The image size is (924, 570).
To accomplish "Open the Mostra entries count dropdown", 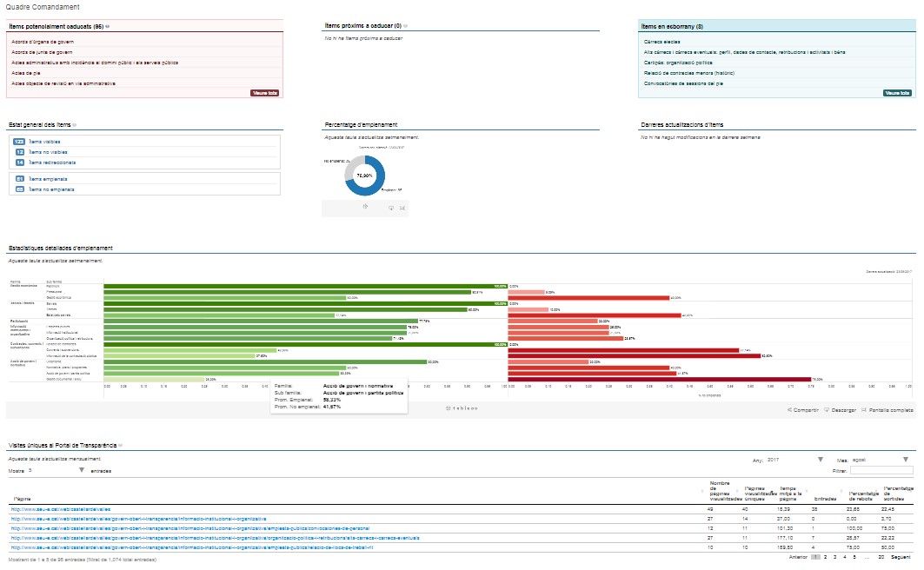I will click(81, 470).
